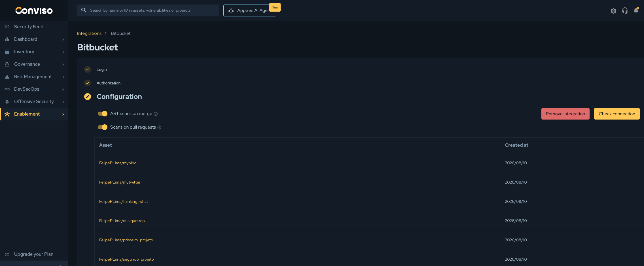Open FelipePLima/mytwitter asset link

[x=120, y=182]
